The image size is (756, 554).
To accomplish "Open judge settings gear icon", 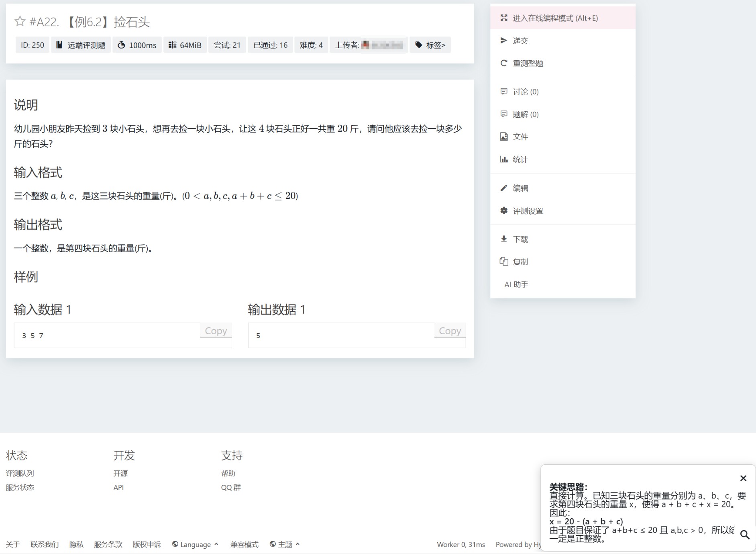I will (503, 211).
